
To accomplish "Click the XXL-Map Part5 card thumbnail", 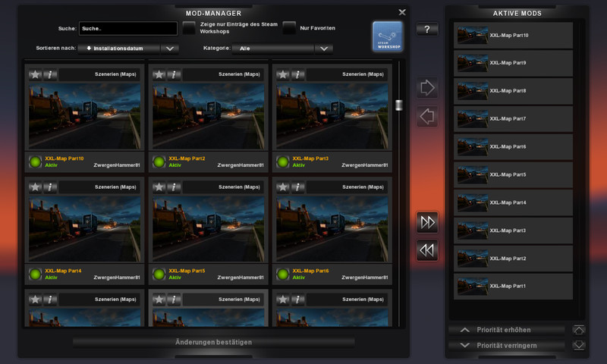I will [x=208, y=229].
